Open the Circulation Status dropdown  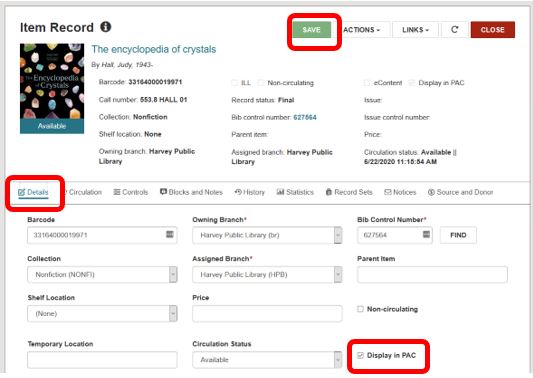pos(267,360)
